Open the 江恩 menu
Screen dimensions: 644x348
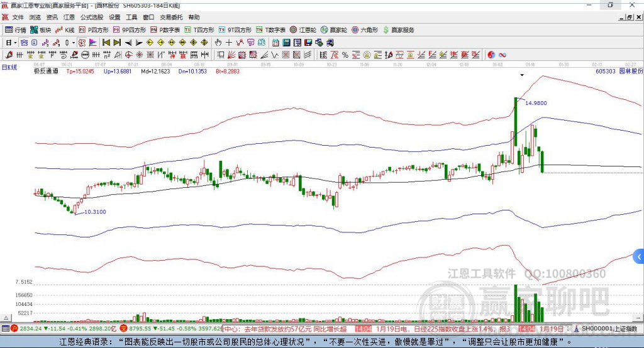point(69,17)
